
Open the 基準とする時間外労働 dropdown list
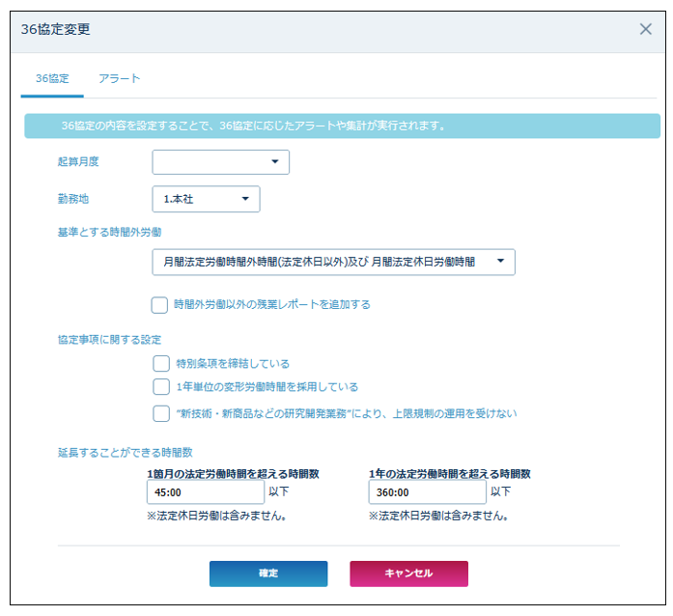(333, 262)
